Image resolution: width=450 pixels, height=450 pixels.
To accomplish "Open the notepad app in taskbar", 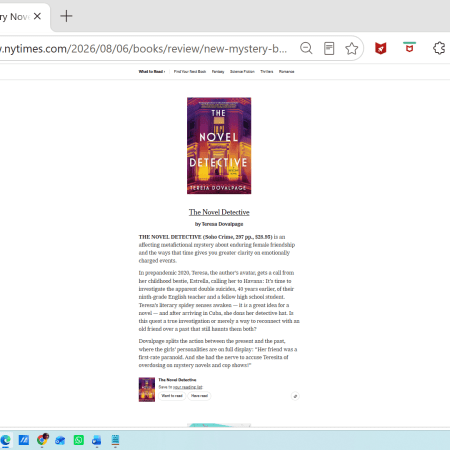I will 115,440.
